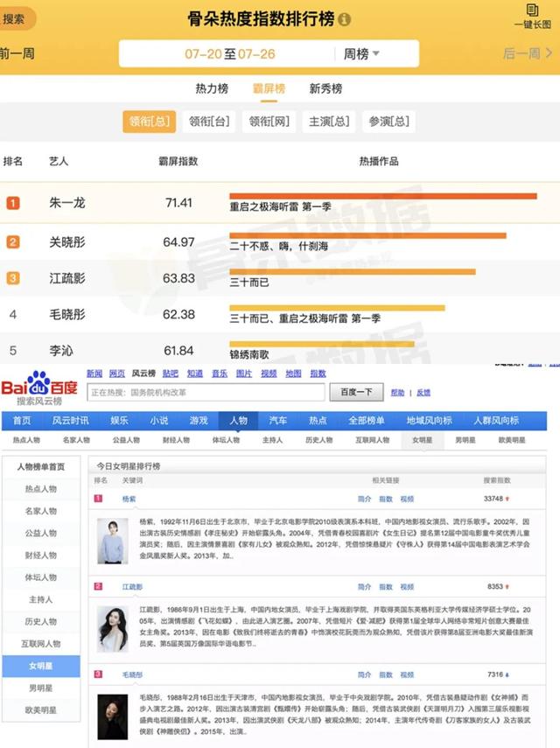The image size is (560, 748).
Task: Open 历史人物 in the left sidebar
Action: point(41,622)
